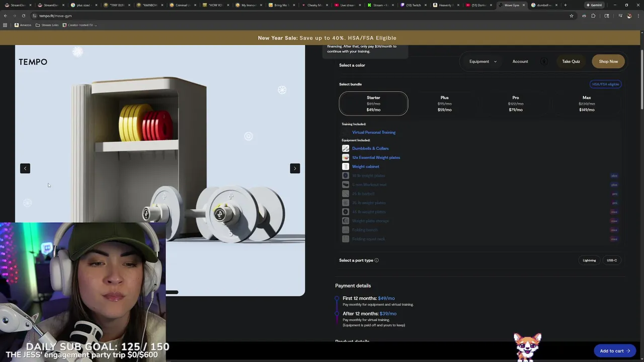Open the Gemini button in Chrome
Image resolution: width=644 pixels, height=362 pixels.
click(x=594, y=5)
